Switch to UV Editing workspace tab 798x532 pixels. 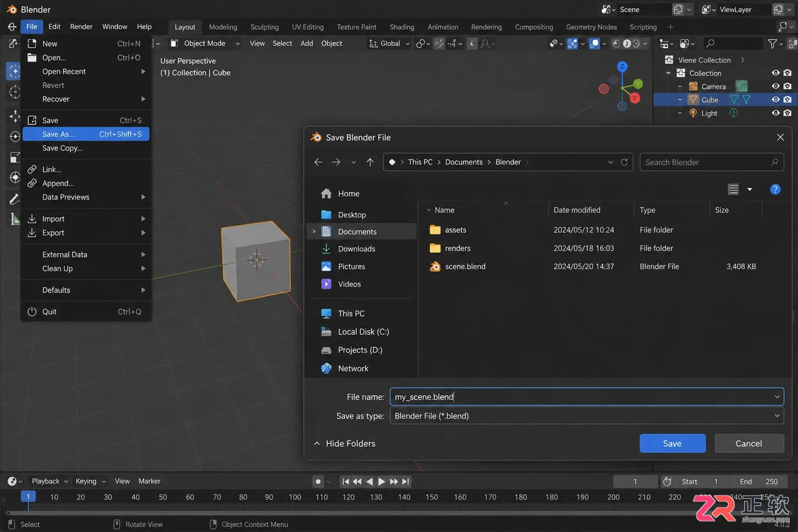point(308,27)
